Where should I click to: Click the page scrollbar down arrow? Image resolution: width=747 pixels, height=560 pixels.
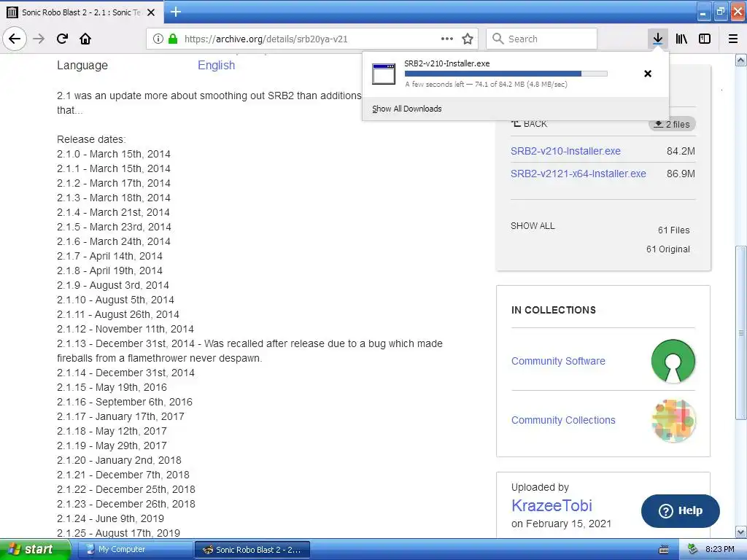(741, 532)
